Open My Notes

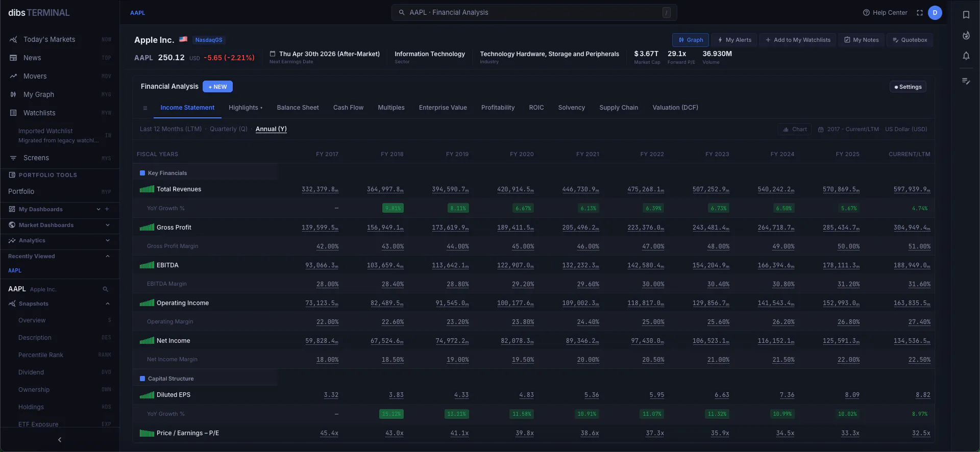click(x=862, y=40)
